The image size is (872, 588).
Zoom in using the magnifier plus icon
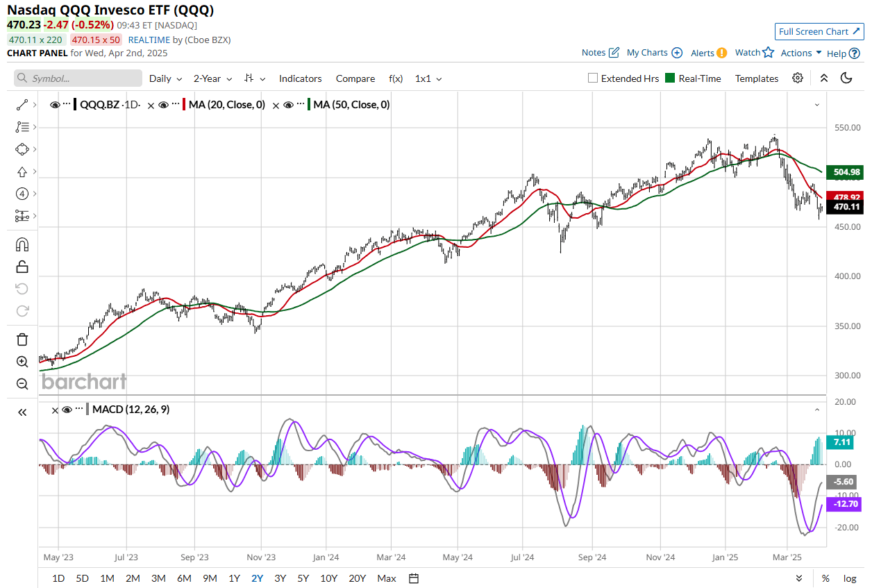(22, 362)
